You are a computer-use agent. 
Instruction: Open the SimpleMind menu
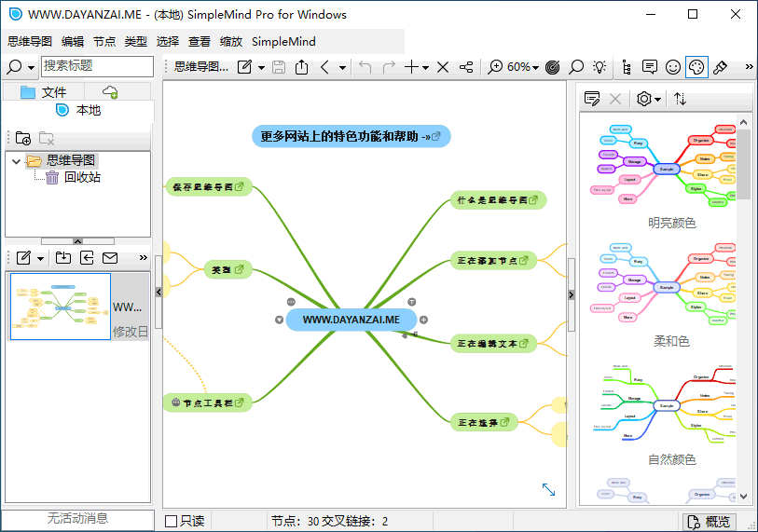click(x=283, y=42)
